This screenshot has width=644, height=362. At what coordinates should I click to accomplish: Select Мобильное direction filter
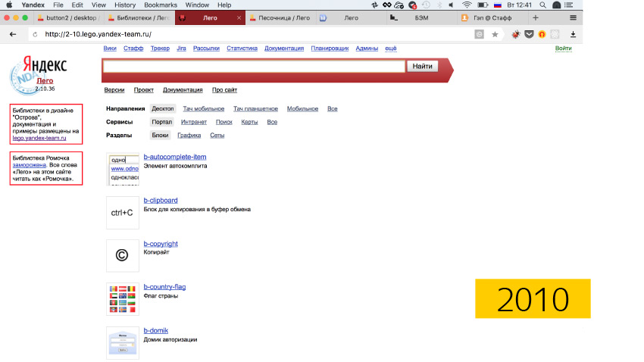pos(303,109)
